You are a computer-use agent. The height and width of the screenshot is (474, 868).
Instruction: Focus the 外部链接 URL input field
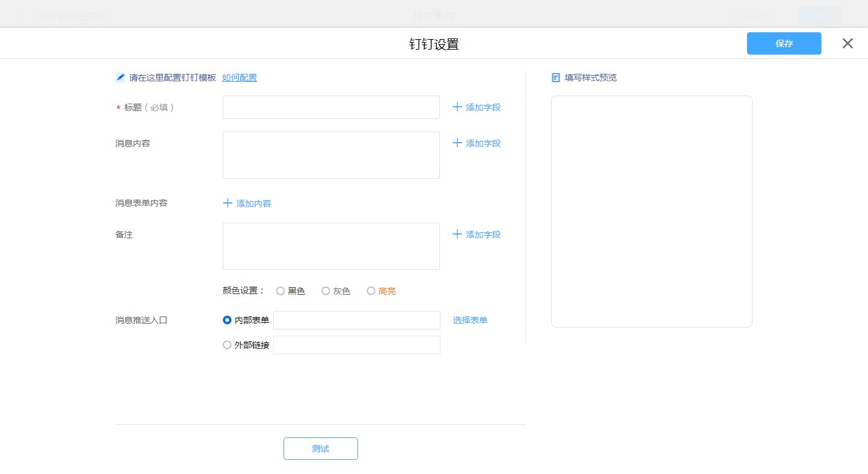(x=357, y=345)
